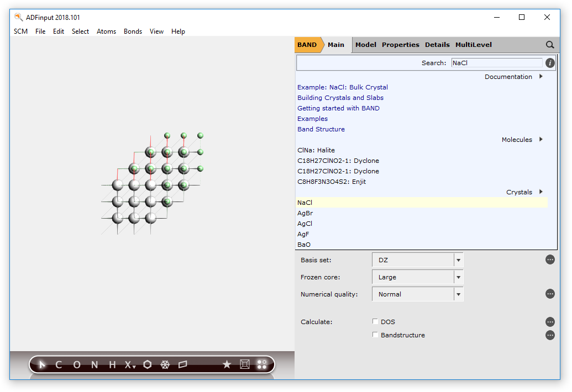The width and height of the screenshot is (572, 392).
Task: Select the NaCl crystal result
Action: pyautogui.click(x=422, y=203)
